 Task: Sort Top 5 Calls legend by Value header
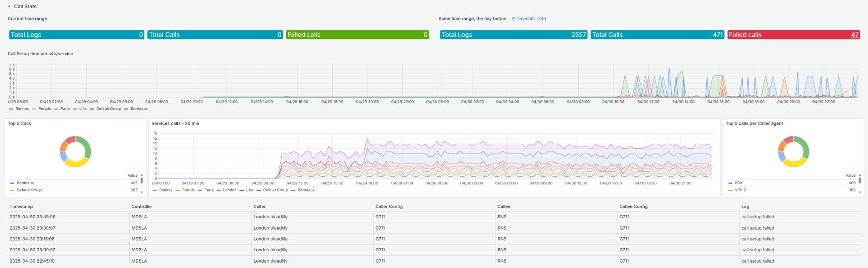point(132,175)
